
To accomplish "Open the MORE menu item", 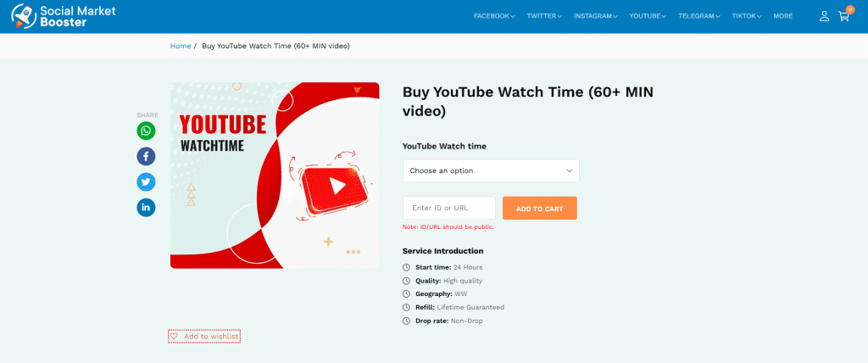I will click(782, 17).
